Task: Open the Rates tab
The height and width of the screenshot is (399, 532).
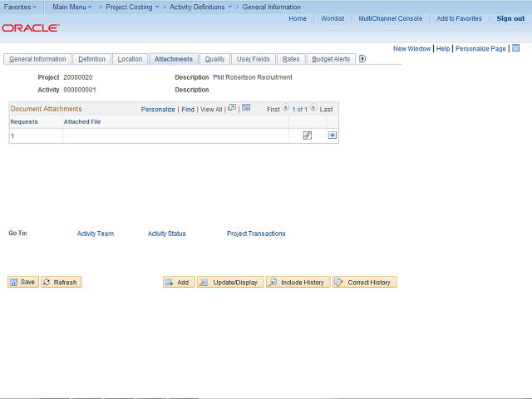Action: (x=291, y=59)
